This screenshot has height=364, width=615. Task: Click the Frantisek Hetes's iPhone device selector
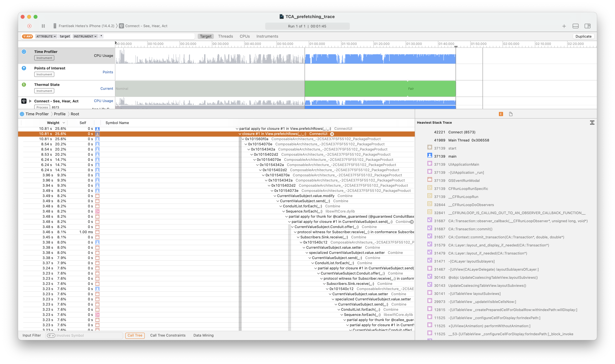pyautogui.click(x=84, y=26)
